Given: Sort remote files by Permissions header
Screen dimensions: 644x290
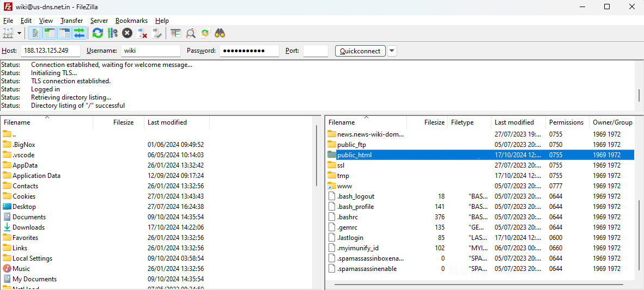Looking at the screenshot, I should 567,122.
